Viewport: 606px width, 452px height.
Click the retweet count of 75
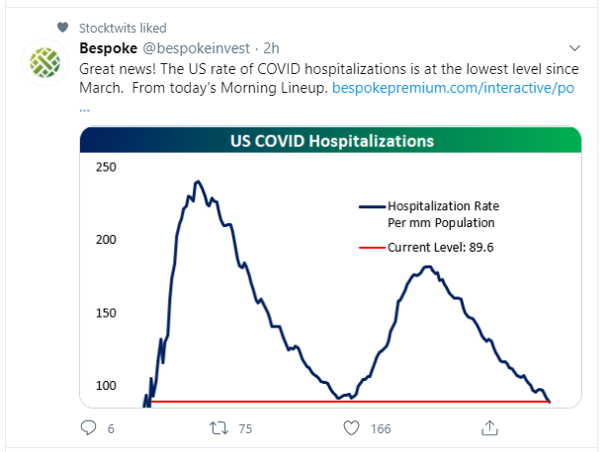pyautogui.click(x=244, y=429)
